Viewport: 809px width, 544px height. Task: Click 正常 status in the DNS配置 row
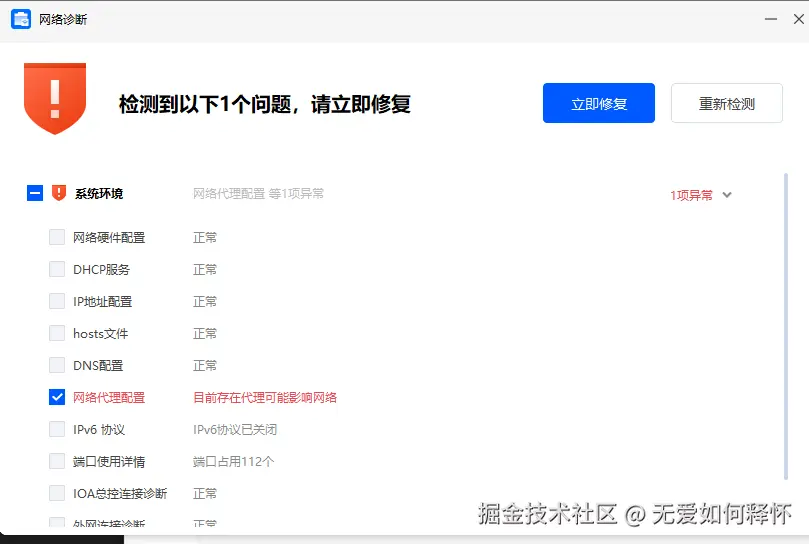click(x=205, y=365)
